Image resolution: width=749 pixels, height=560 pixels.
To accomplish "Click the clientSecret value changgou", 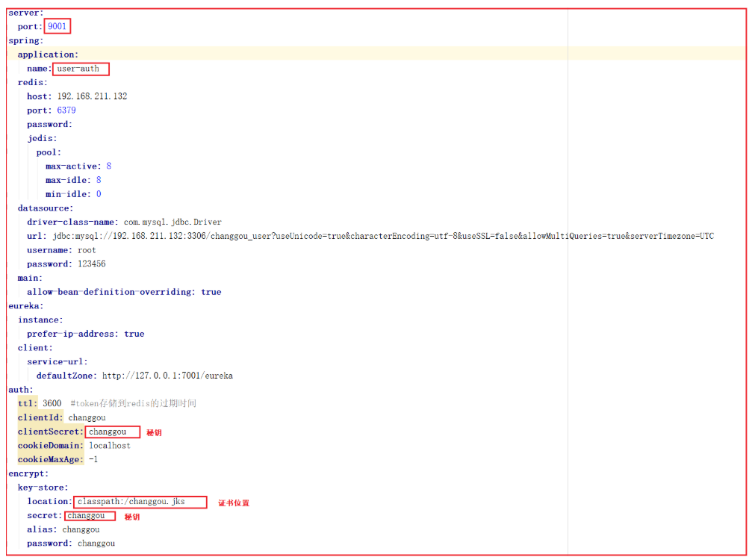I will (x=108, y=432).
